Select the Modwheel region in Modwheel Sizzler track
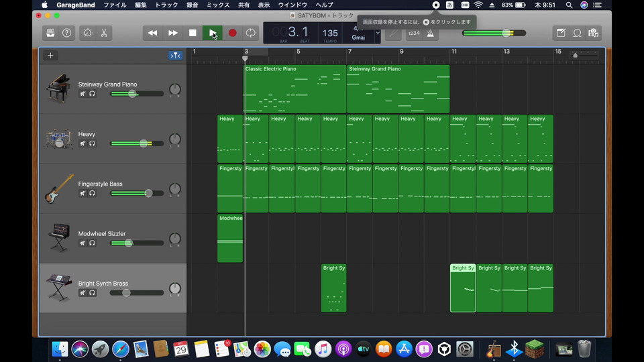Image resolution: width=644 pixels, height=362 pixels. pos(230,238)
